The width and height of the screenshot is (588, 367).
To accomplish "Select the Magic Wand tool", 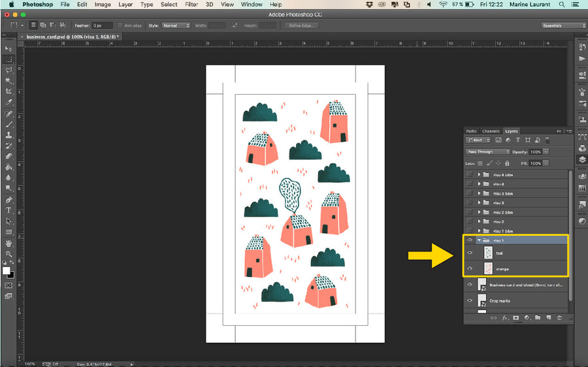I will tap(8, 80).
